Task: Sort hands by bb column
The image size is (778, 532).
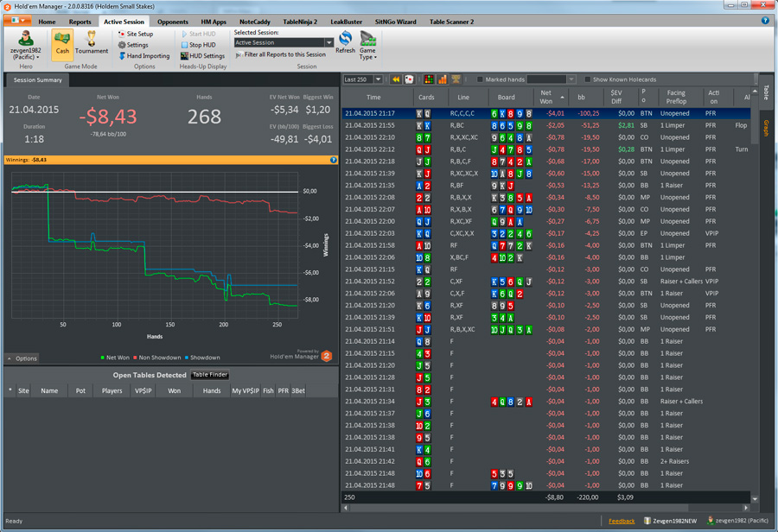Action: tap(581, 98)
